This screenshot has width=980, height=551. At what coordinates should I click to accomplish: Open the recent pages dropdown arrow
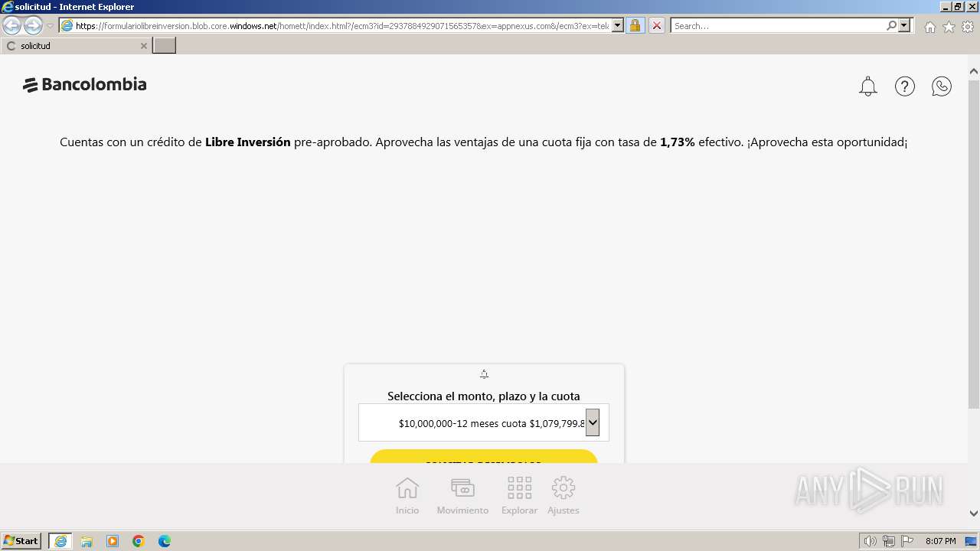pyautogui.click(x=50, y=25)
